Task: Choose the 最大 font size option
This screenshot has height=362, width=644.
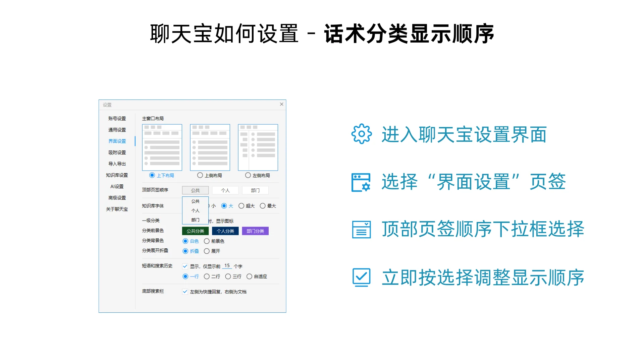Action: (263, 206)
